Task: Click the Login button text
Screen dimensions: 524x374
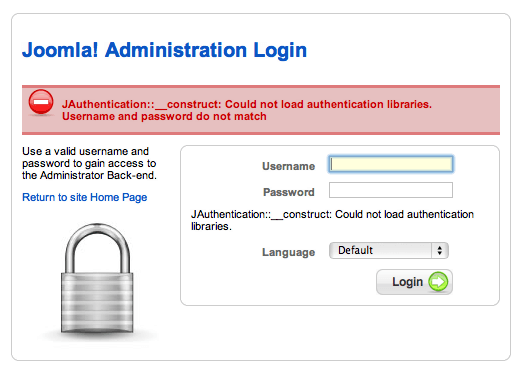Action: tap(407, 282)
